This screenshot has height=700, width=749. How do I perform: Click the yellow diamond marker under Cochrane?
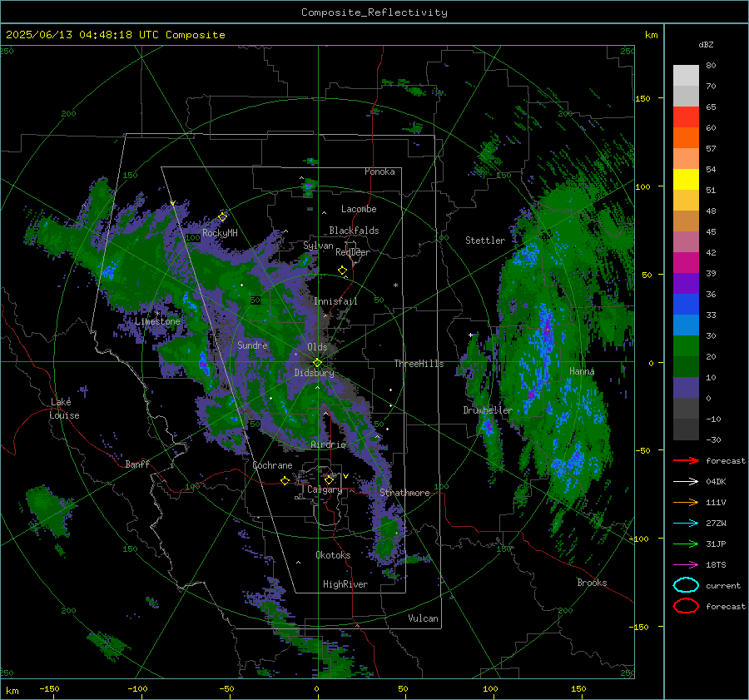[x=285, y=481]
